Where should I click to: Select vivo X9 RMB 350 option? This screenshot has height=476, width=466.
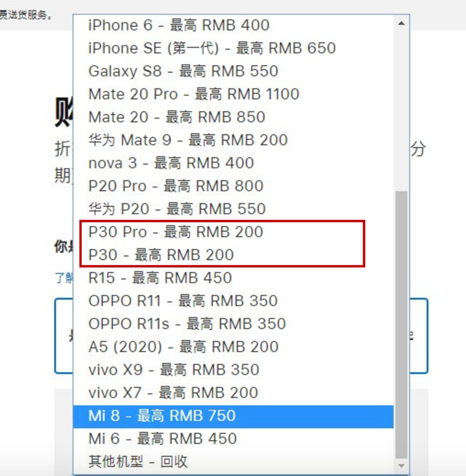point(234,369)
